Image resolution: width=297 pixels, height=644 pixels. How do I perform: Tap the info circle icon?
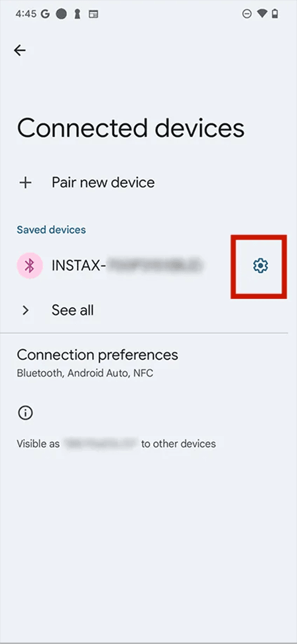click(25, 413)
